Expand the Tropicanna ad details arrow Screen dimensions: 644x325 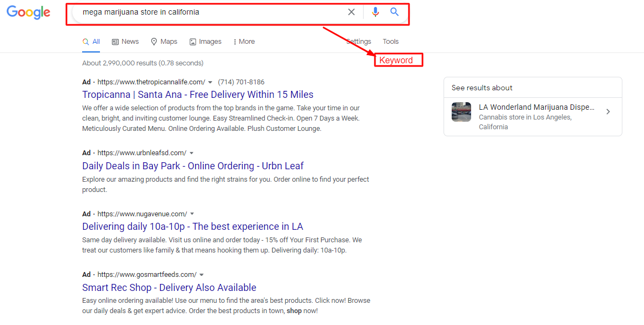click(210, 82)
